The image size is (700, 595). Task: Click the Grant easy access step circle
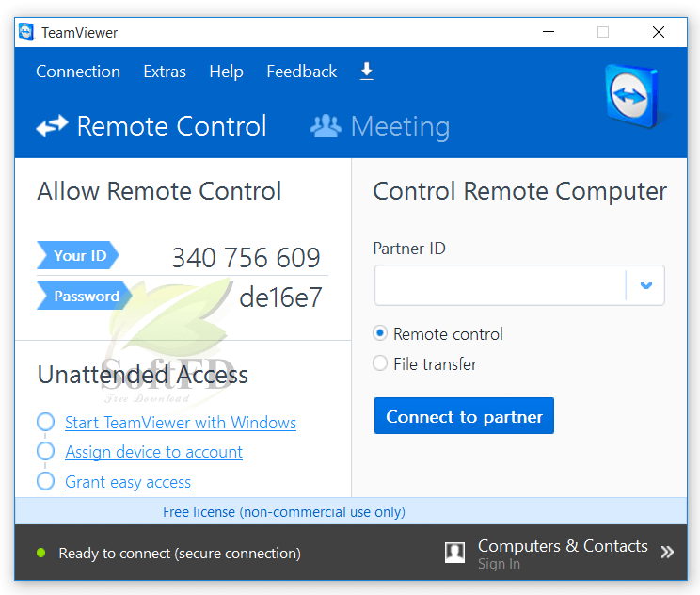click(x=45, y=481)
